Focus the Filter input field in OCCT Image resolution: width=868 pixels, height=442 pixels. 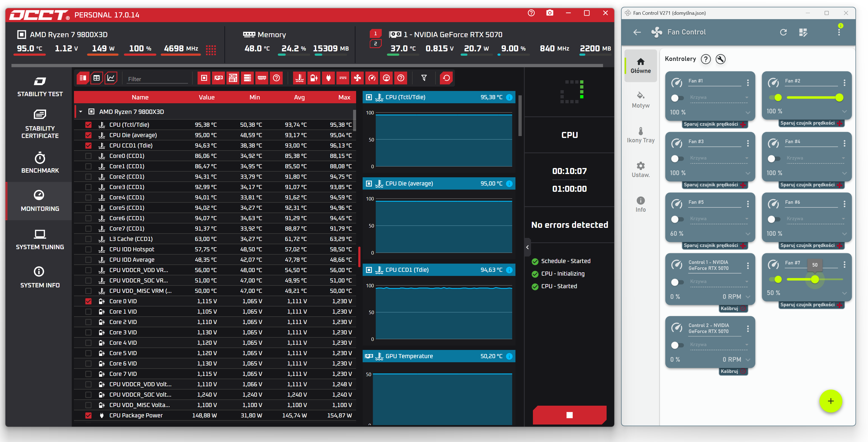157,79
